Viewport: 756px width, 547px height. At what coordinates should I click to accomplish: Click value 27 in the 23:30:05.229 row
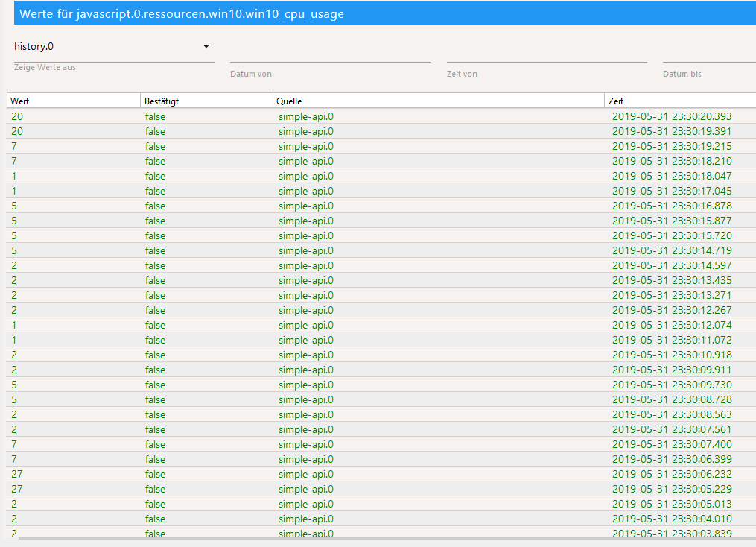click(x=17, y=489)
